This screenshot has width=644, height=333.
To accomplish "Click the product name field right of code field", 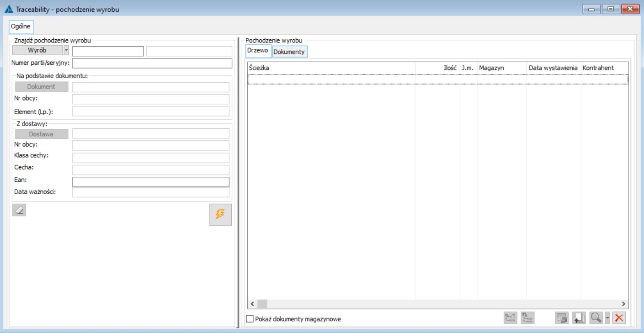I will pyautogui.click(x=189, y=51).
